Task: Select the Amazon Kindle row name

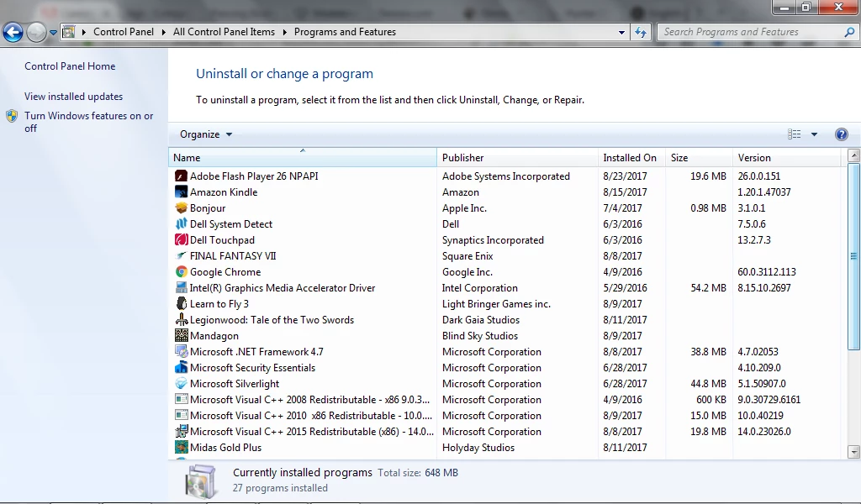Action: point(224,192)
